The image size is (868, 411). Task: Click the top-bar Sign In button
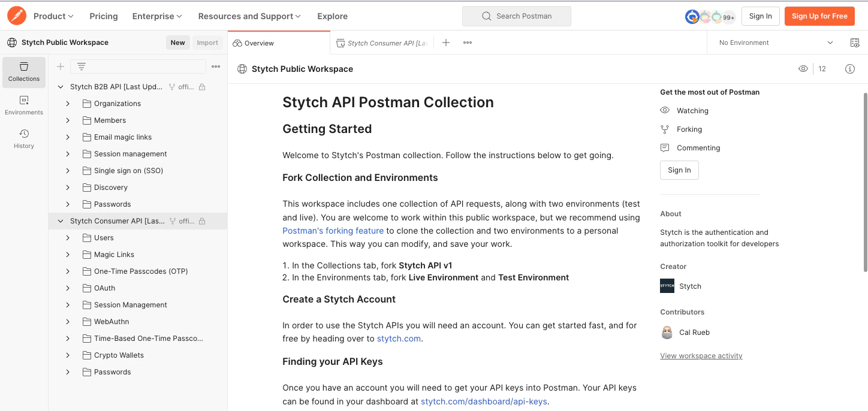[761, 16]
